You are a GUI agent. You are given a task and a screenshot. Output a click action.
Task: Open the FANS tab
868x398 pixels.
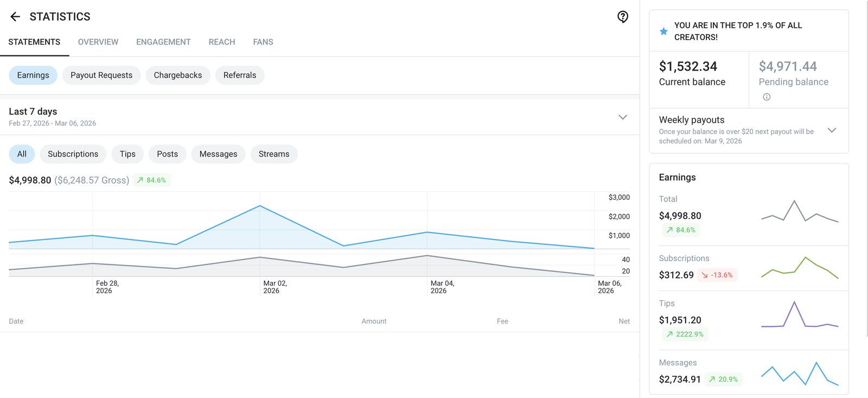[x=263, y=42]
